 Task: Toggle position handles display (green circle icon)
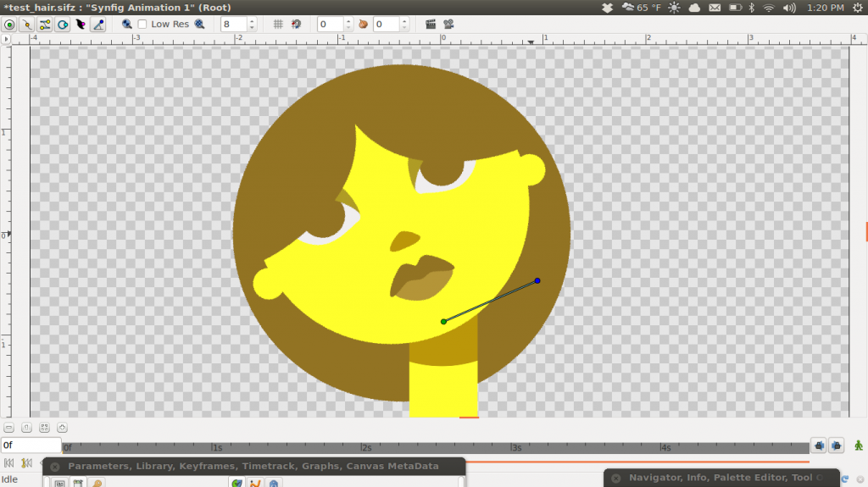pyautogui.click(x=9, y=25)
